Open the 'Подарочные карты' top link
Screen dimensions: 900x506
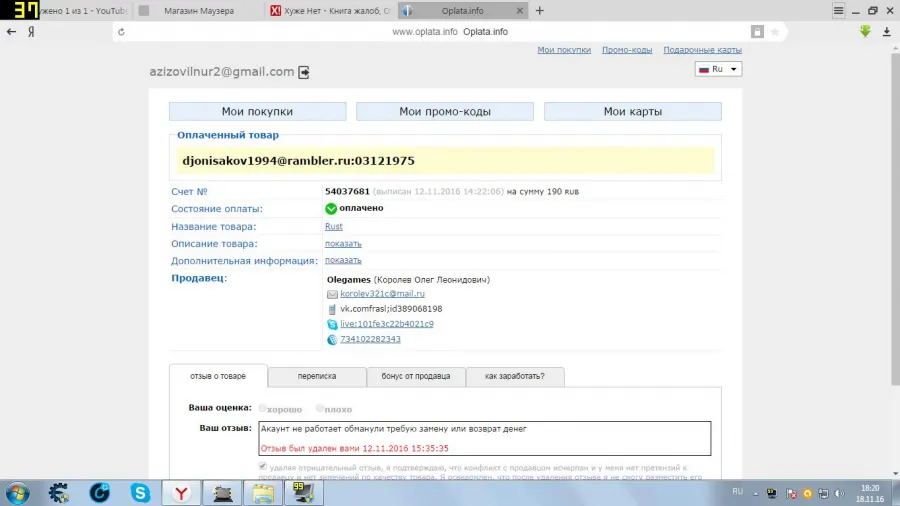(x=702, y=50)
